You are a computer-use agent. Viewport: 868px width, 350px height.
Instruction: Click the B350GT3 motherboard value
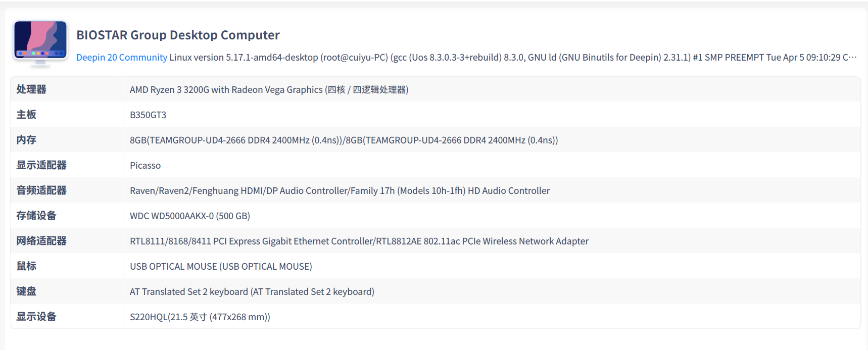[x=148, y=115]
